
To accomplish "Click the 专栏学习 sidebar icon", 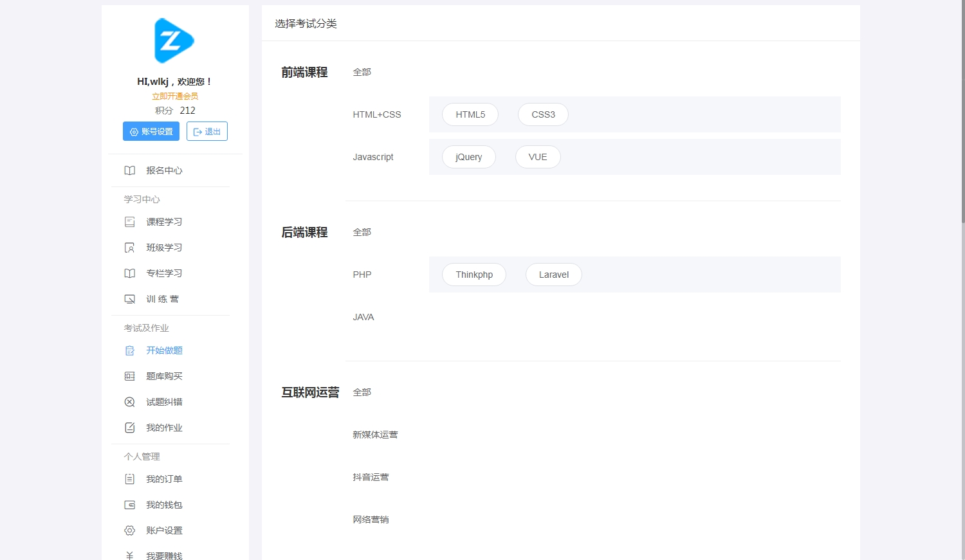I will 129,273.
